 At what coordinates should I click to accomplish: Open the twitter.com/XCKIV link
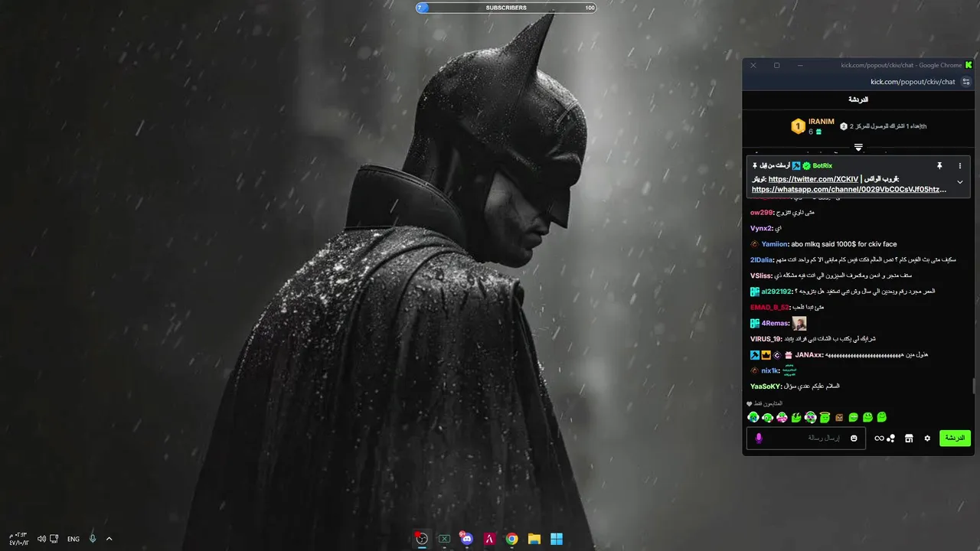pos(813,179)
